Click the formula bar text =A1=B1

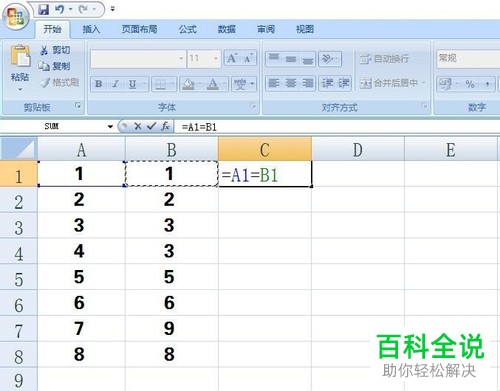199,127
